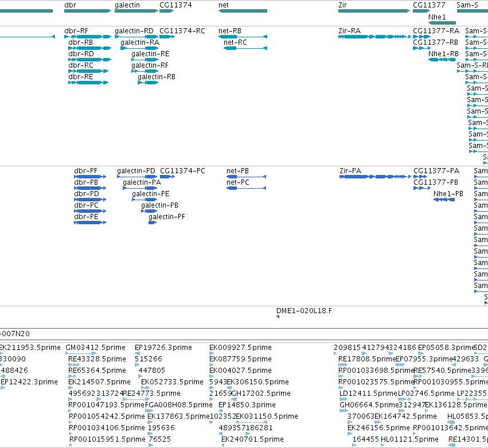Click protein label dbr-PF
Image resolution: width=488 pixels, height=448 pixels.
click(85, 171)
